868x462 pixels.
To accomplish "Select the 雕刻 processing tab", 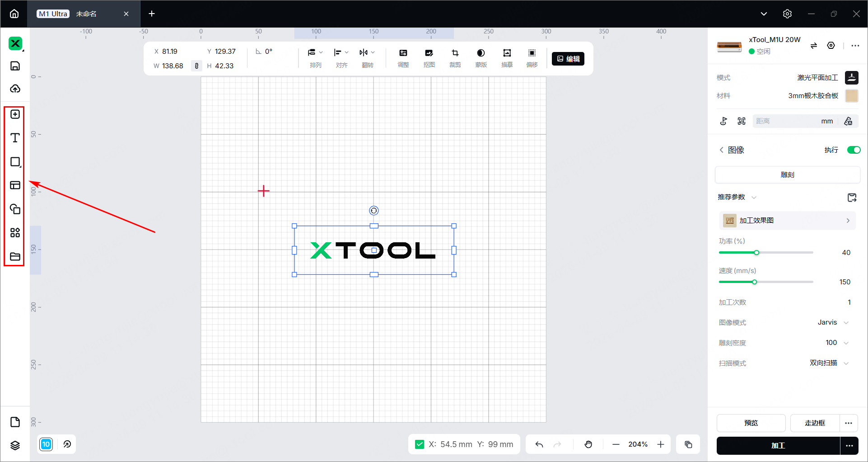I will (x=787, y=175).
